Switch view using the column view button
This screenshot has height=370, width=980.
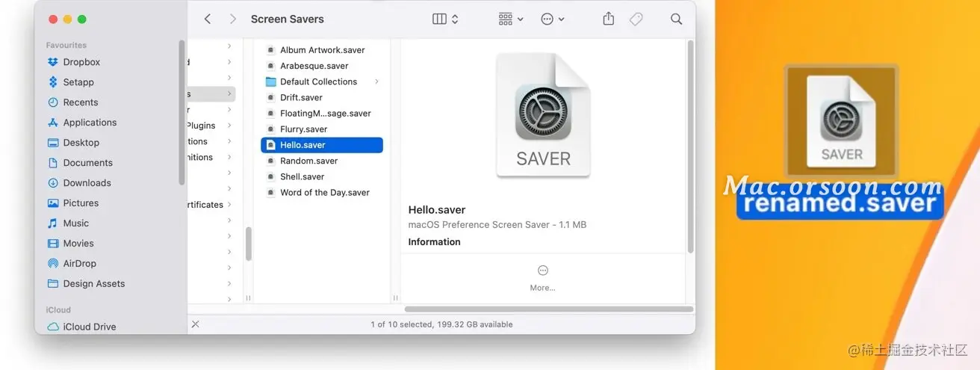point(445,19)
